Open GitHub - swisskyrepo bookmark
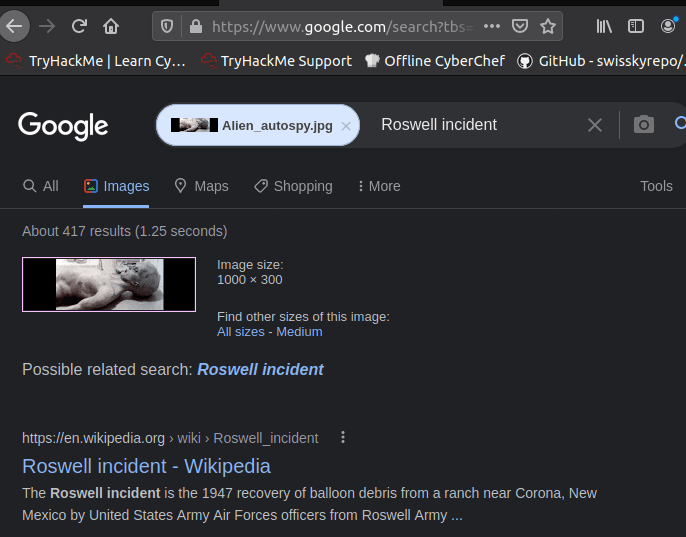 [601, 61]
